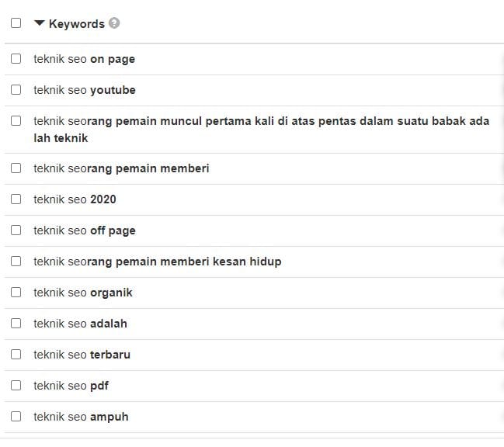
Task: Tick the select-all checkbox beside Keywords
Action: (16, 23)
